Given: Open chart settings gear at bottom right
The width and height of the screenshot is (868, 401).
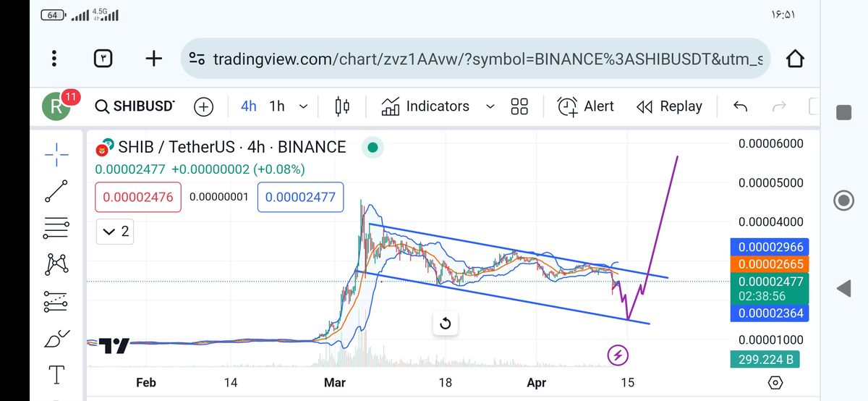Looking at the screenshot, I should point(775,383).
